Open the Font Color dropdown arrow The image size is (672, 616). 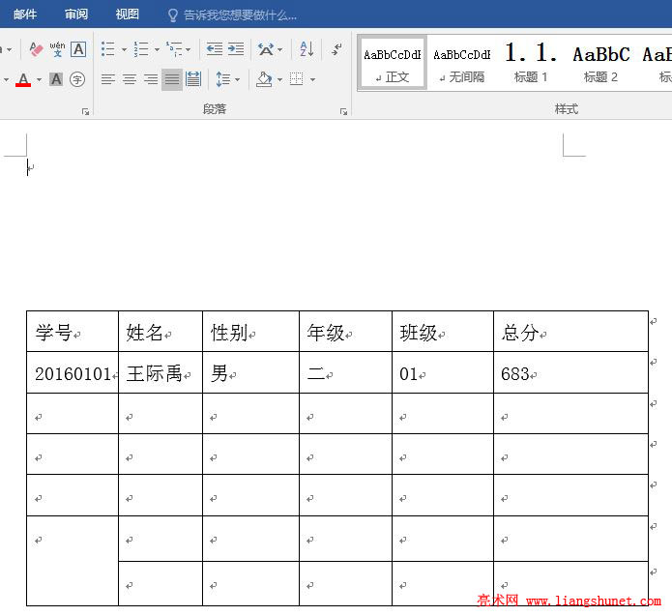[39, 79]
